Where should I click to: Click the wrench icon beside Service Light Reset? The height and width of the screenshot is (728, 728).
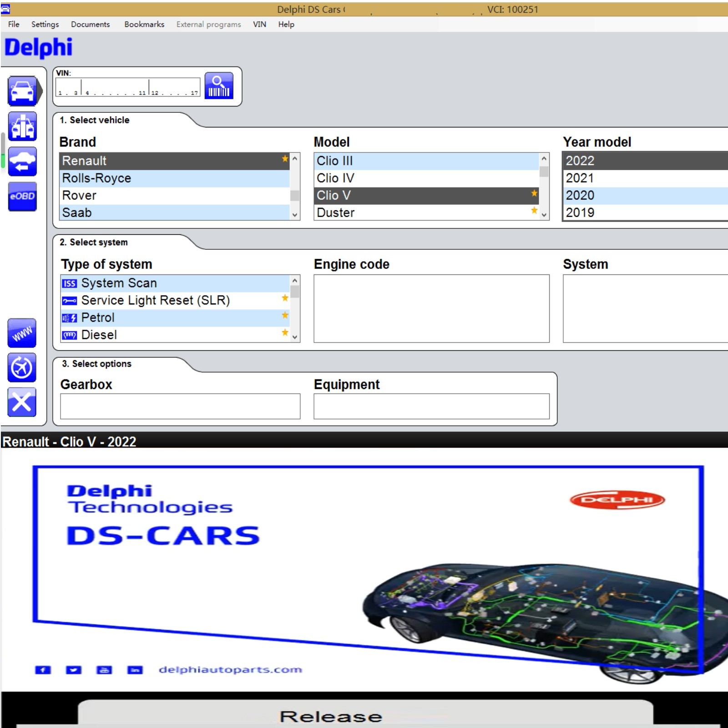pos(69,301)
